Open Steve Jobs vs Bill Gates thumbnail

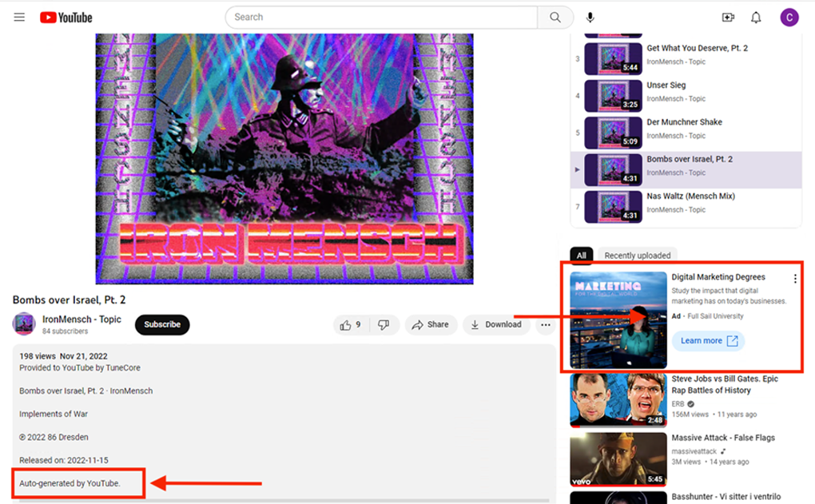tap(618, 400)
